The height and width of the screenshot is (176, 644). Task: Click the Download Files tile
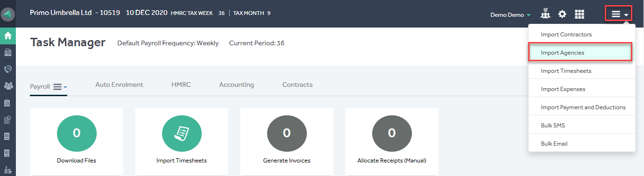77,142
